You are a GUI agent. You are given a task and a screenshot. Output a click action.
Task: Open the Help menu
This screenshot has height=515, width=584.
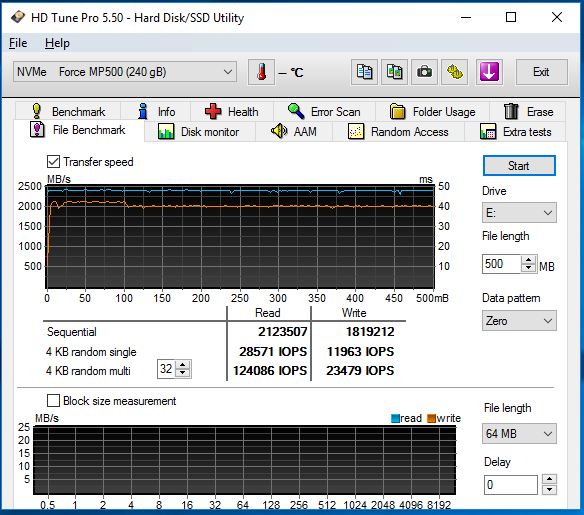(57, 43)
